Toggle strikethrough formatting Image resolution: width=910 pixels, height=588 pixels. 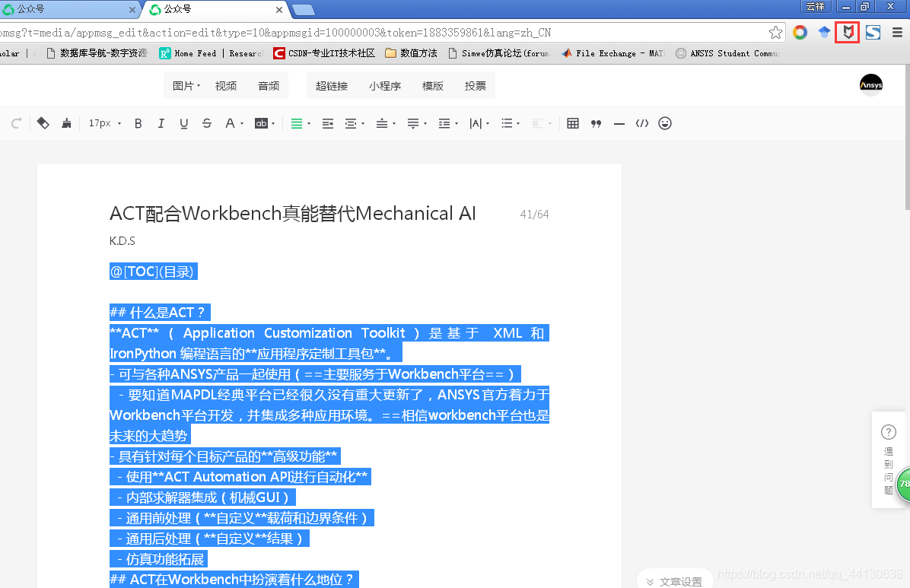point(207,123)
